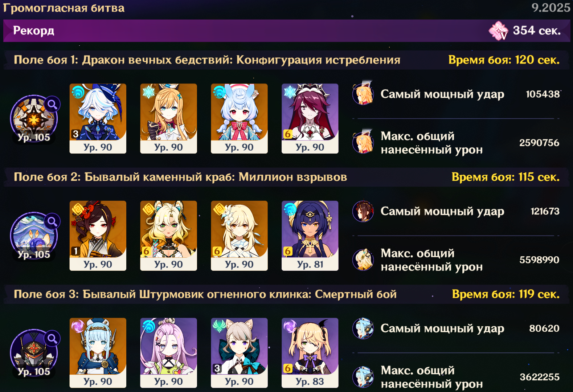Image resolution: width=573 pixels, height=392 pixels.
Task: Click max total damage avatar in battlefield 2
Action: tap(363, 260)
